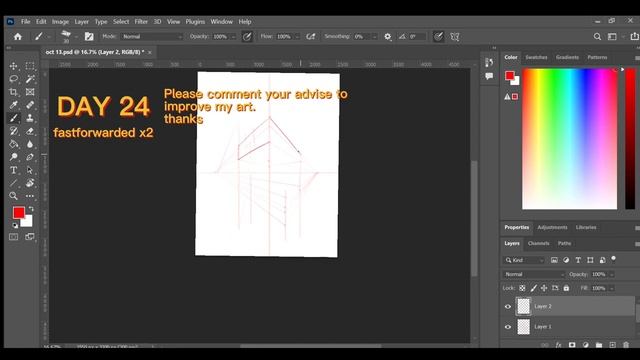This screenshot has height=360, width=640.
Task: Open smoothing options gear
Action: point(387,37)
